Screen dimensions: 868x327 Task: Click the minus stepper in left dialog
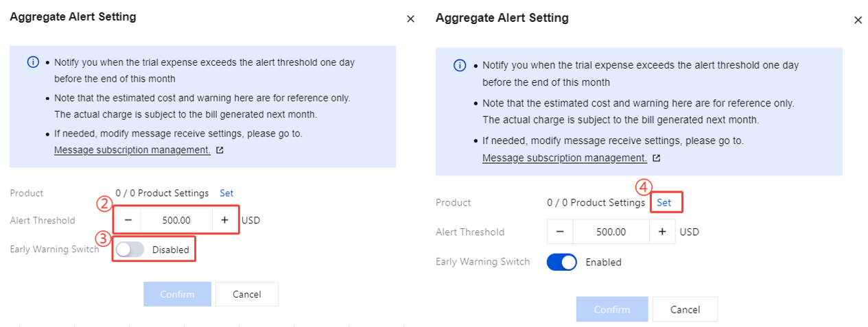coord(128,221)
